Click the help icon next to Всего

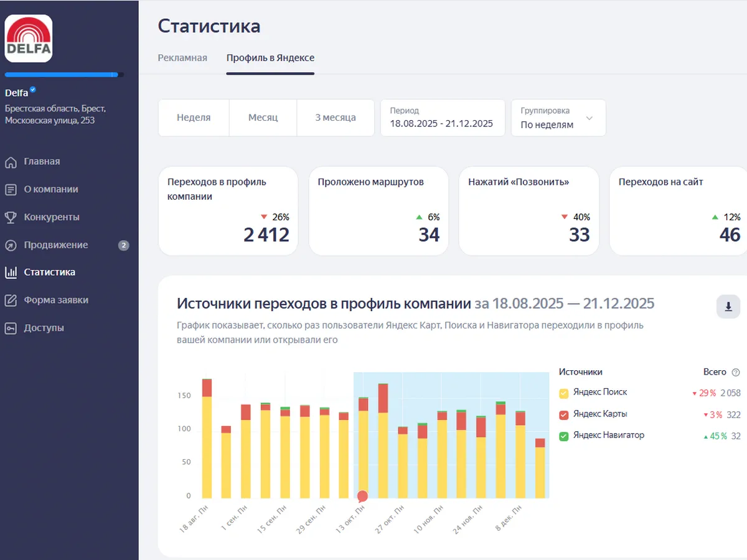coord(736,372)
